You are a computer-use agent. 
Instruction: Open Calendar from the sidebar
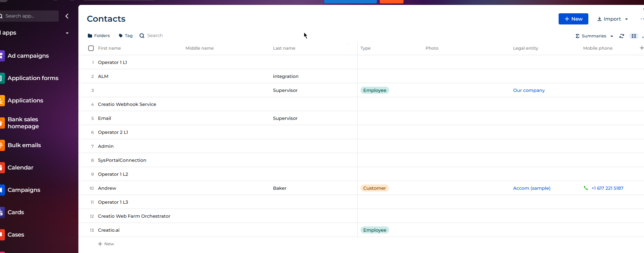(x=20, y=167)
